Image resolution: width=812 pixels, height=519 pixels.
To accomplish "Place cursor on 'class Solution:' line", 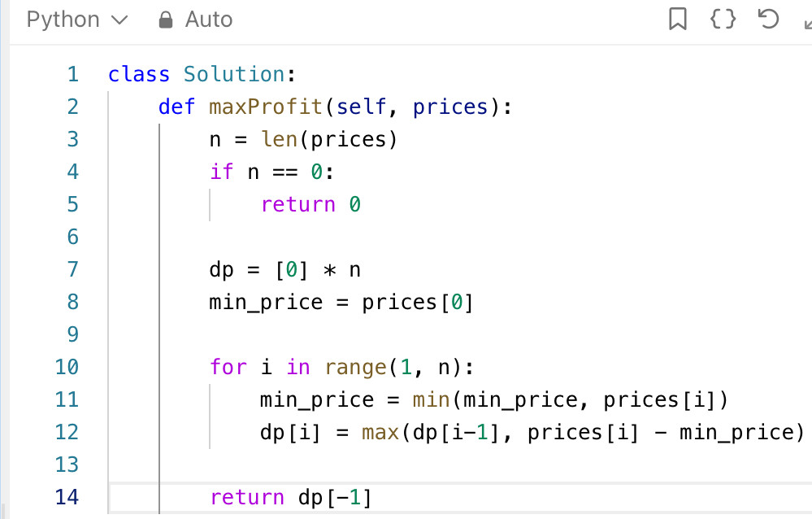I will pyautogui.click(x=196, y=74).
